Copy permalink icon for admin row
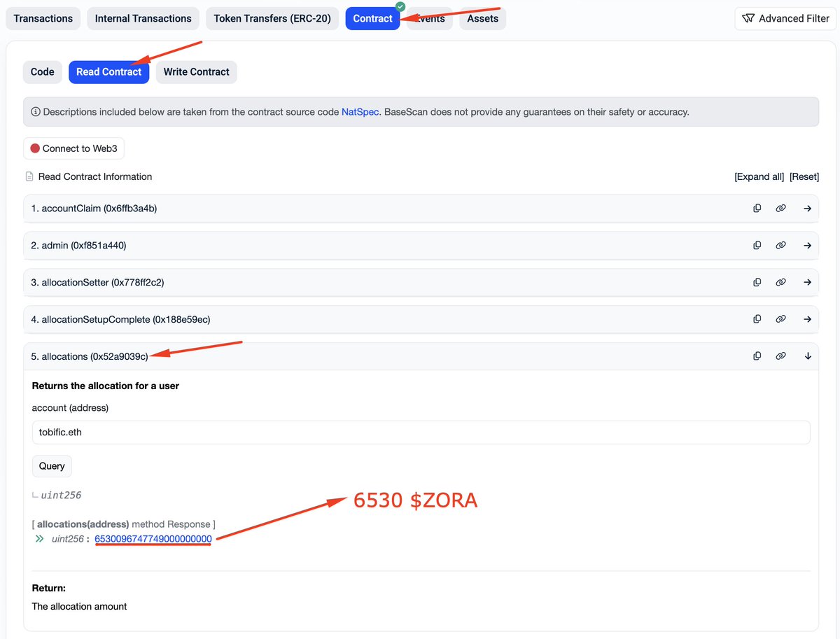This screenshot has width=840, height=639. click(780, 246)
